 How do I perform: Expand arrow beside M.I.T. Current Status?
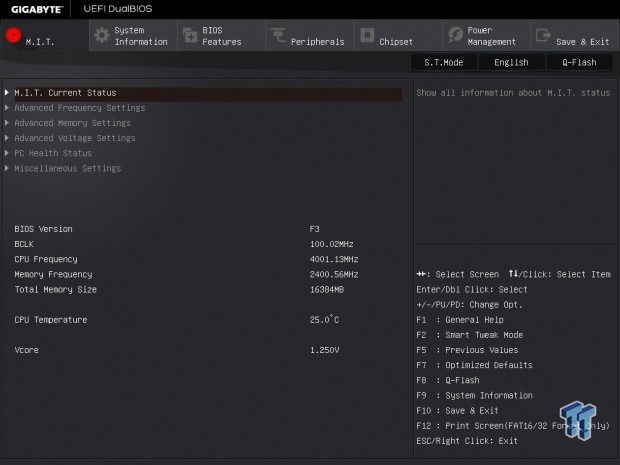pos(7,92)
